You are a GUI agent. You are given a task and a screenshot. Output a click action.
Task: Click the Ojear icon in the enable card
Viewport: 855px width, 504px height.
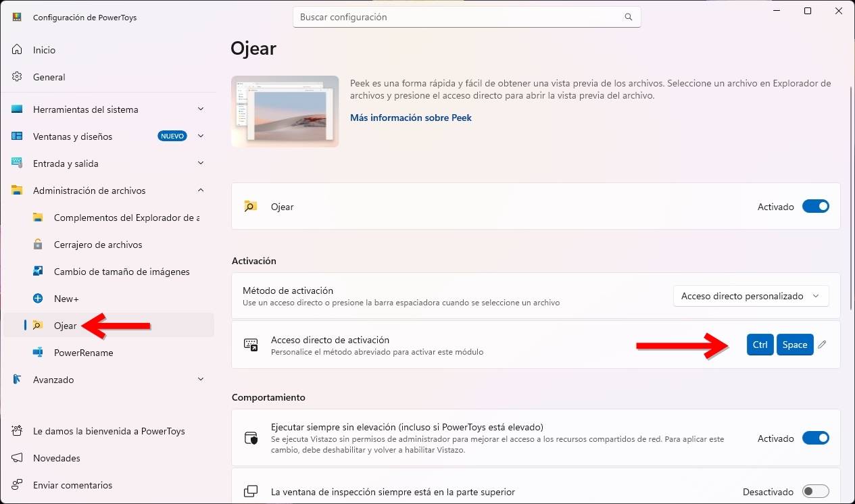[251, 207]
